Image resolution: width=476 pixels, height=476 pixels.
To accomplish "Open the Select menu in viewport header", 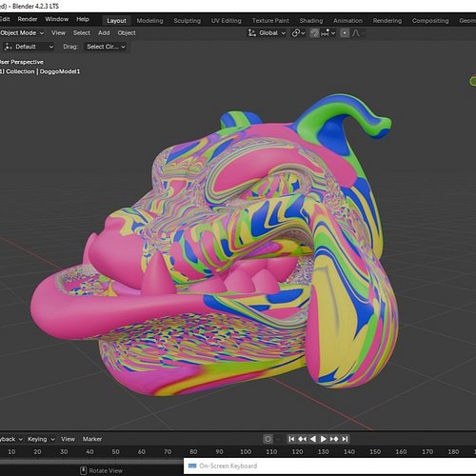I will pyautogui.click(x=82, y=33).
